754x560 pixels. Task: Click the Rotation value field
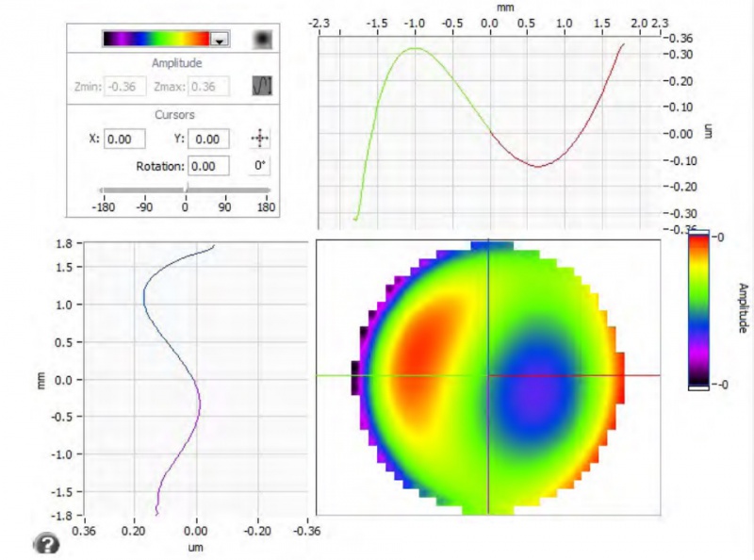point(208,166)
